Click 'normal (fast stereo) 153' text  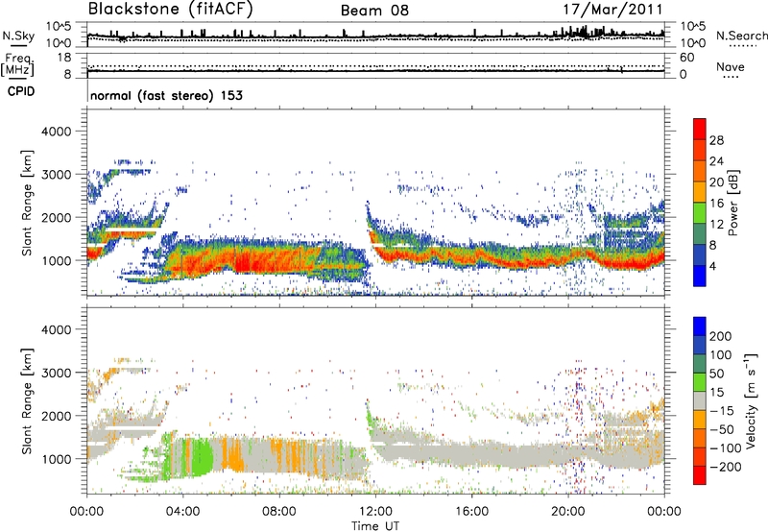(x=166, y=95)
